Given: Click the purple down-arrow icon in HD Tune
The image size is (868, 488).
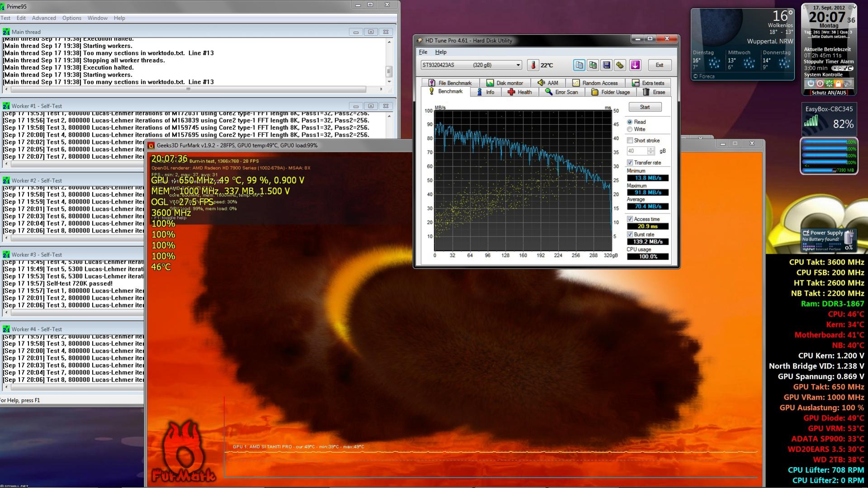Looking at the screenshot, I should [x=635, y=65].
